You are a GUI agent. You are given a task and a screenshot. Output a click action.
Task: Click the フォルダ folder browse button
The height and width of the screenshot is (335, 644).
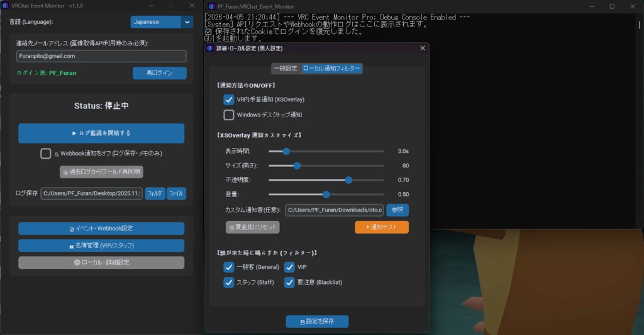tap(155, 193)
